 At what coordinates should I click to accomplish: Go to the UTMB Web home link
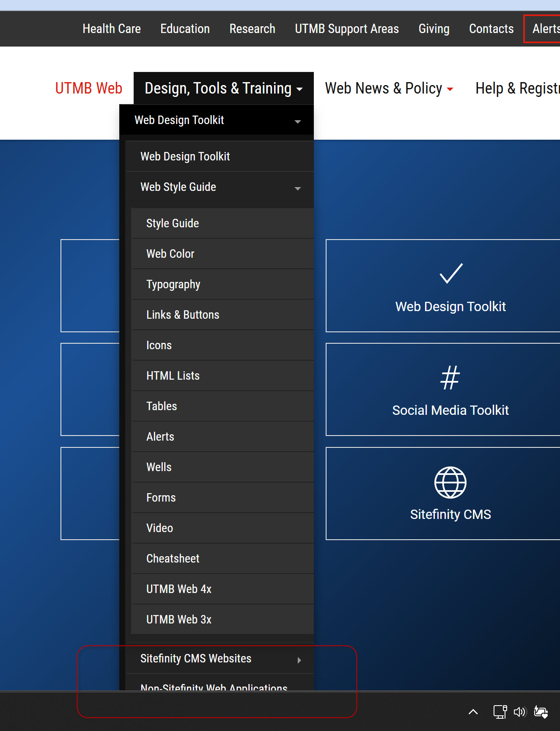89,88
